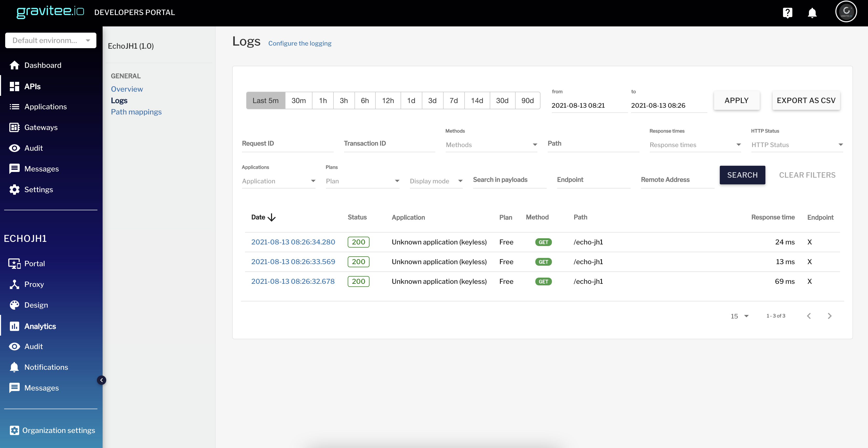
Task: Open the Dashboard from the sidebar
Action: (43, 65)
